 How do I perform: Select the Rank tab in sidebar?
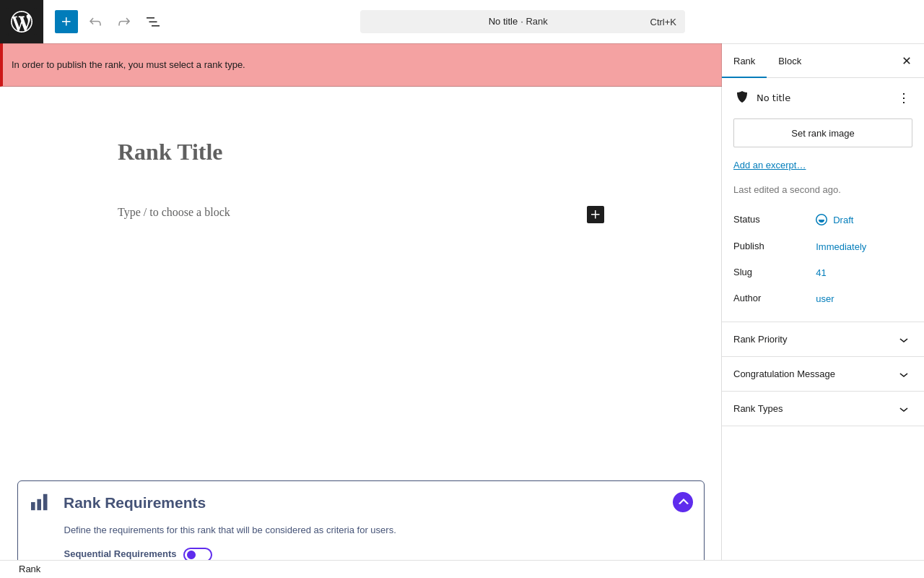tap(744, 61)
